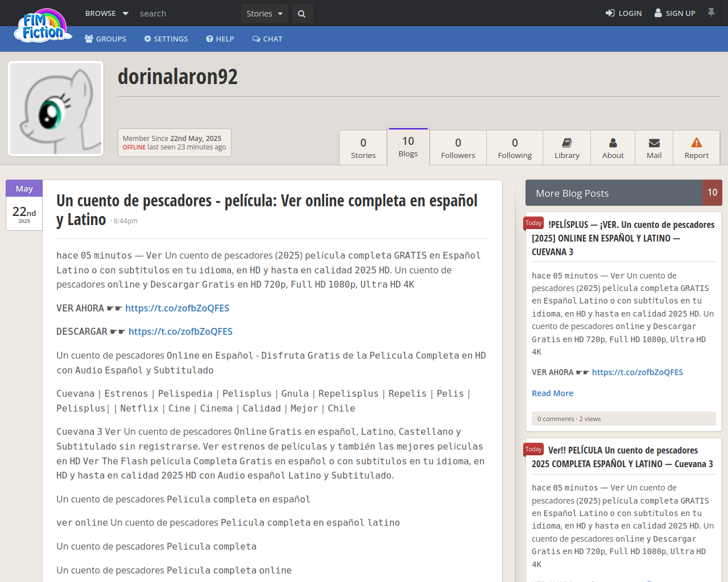
Task: Click the dorinalaron92 username heading
Action: click(x=177, y=77)
